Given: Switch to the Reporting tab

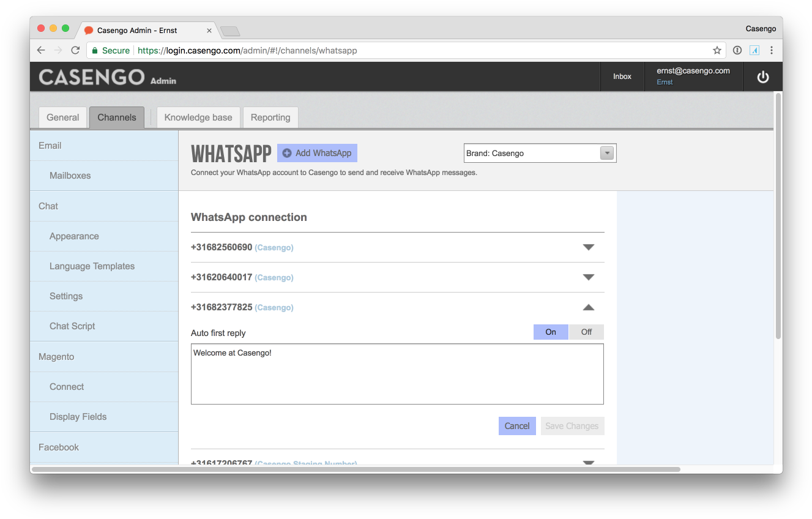Looking at the screenshot, I should (270, 118).
